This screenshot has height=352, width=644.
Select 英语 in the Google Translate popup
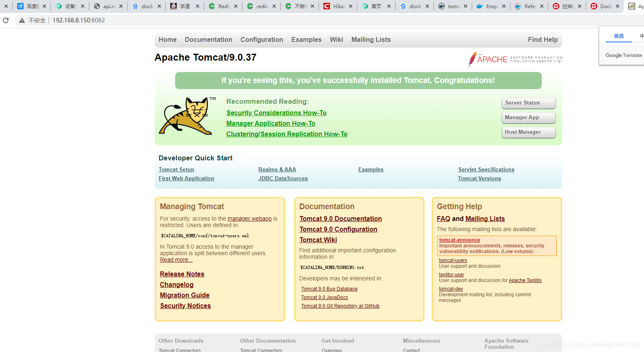(x=619, y=36)
